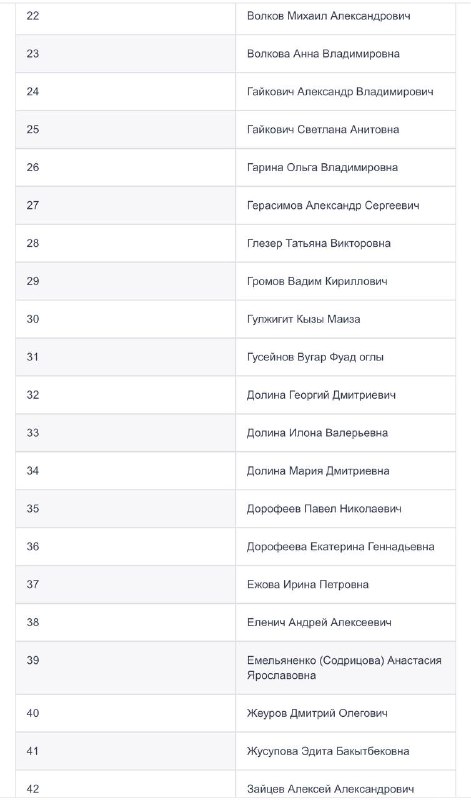Click row number 23 cell
The height and width of the screenshot is (800, 471).
[x=125, y=54]
